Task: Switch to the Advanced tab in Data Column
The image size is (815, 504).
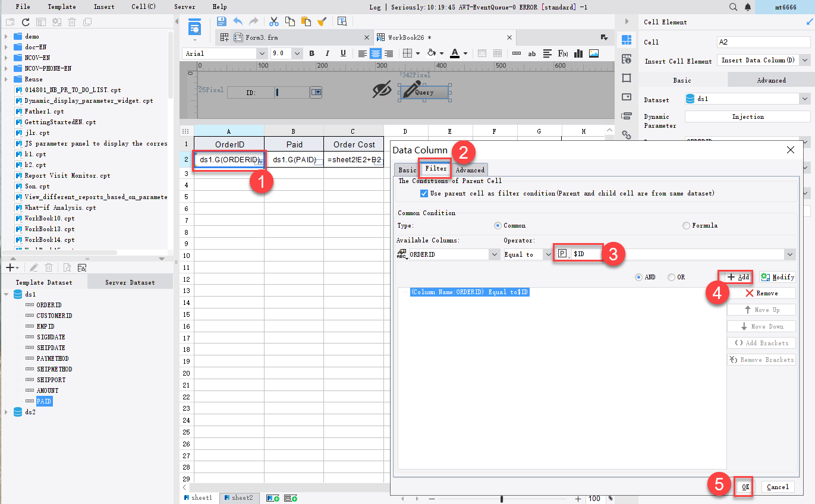Action: 470,169
